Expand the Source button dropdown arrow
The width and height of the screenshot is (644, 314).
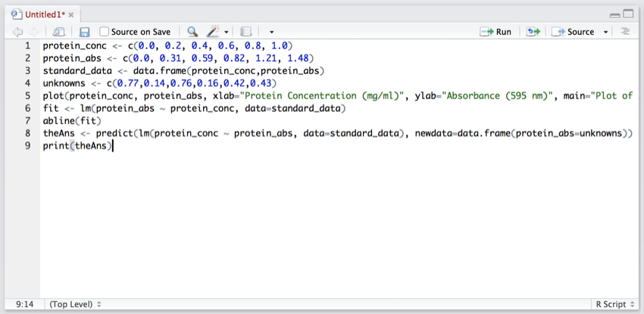pyautogui.click(x=605, y=33)
